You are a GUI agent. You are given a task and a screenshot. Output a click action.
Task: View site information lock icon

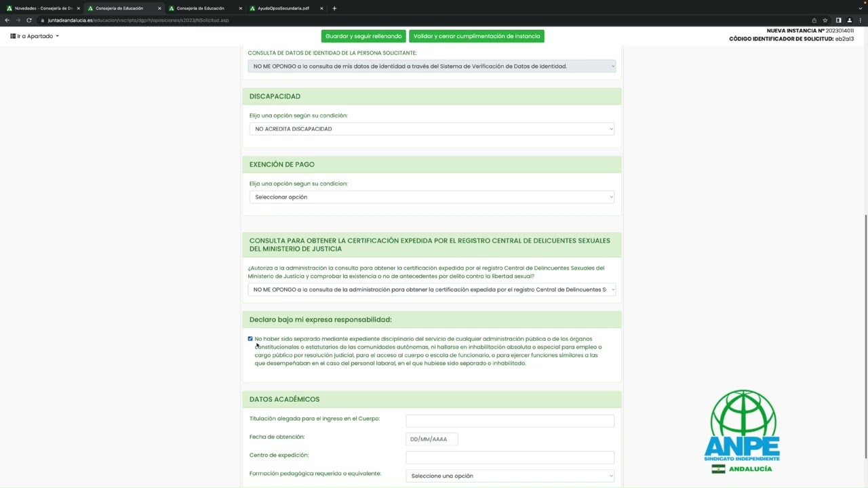tap(43, 20)
